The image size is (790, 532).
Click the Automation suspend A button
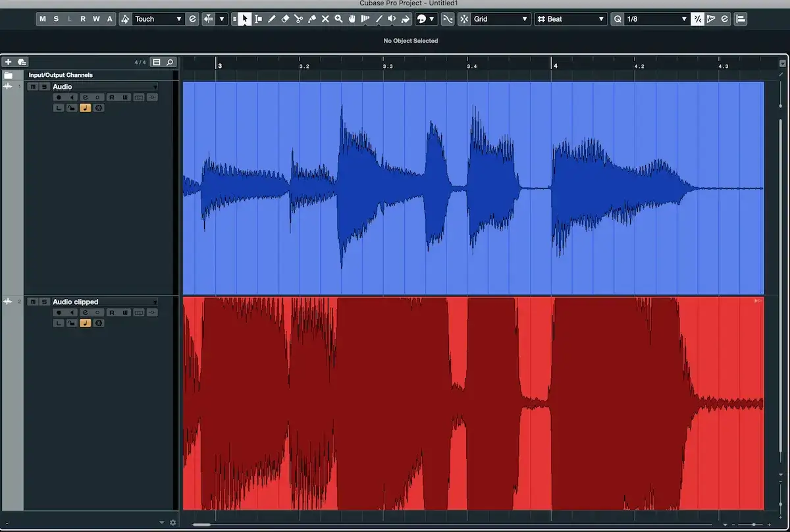pyautogui.click(x=110, y=19)
